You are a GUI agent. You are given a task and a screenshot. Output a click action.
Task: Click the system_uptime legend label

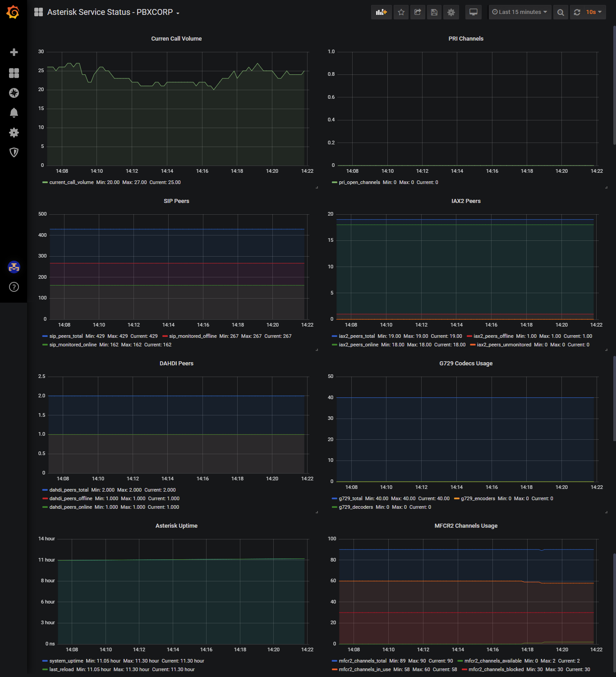click(66, 661)
